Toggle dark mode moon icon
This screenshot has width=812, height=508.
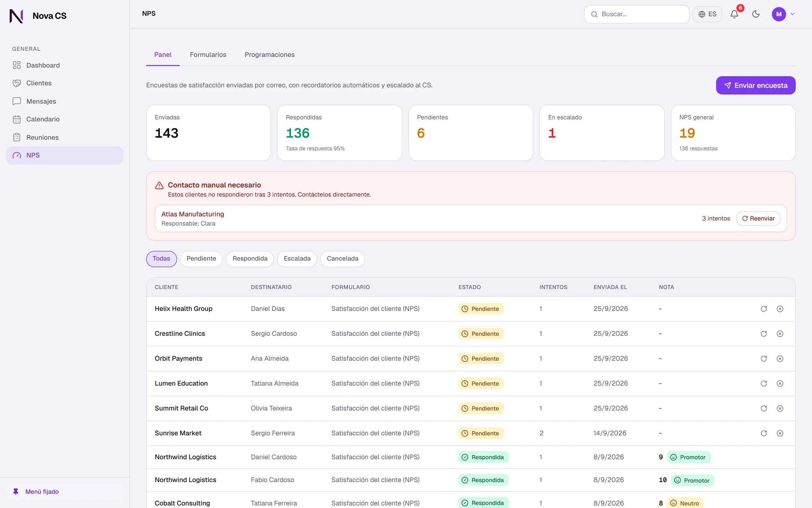coord(756,14)
